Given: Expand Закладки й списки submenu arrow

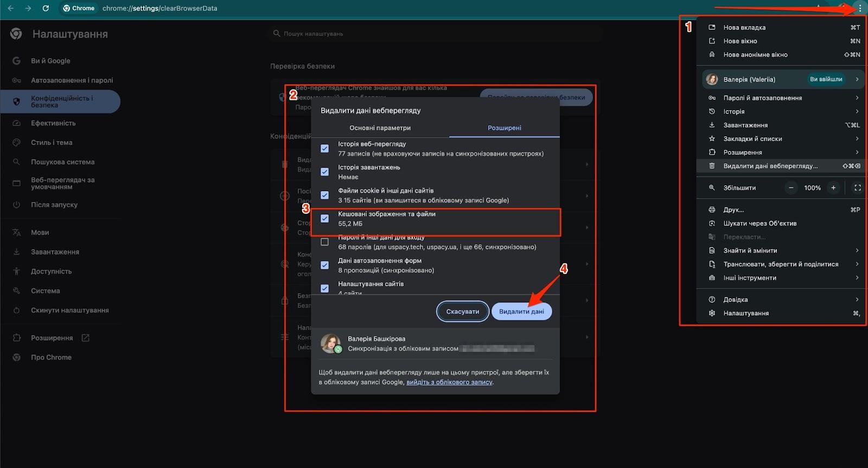Looking at the screenshot, I should 857,139.
